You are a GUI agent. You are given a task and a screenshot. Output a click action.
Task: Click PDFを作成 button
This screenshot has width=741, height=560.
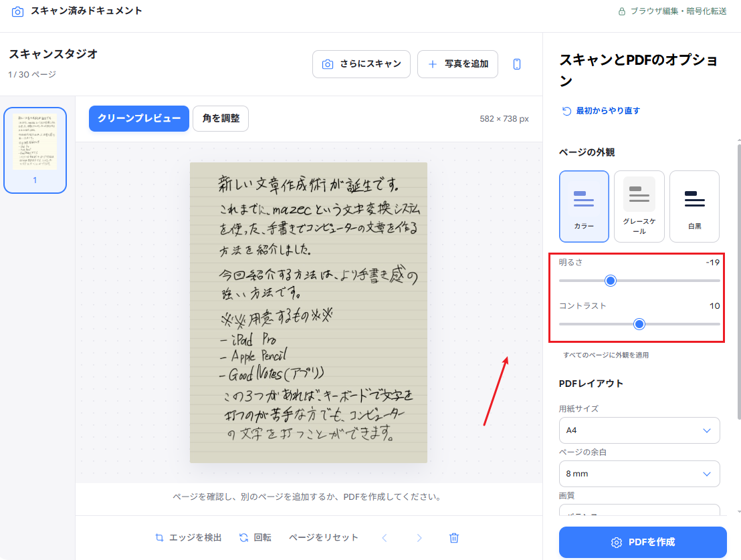(x=643, y=542)
